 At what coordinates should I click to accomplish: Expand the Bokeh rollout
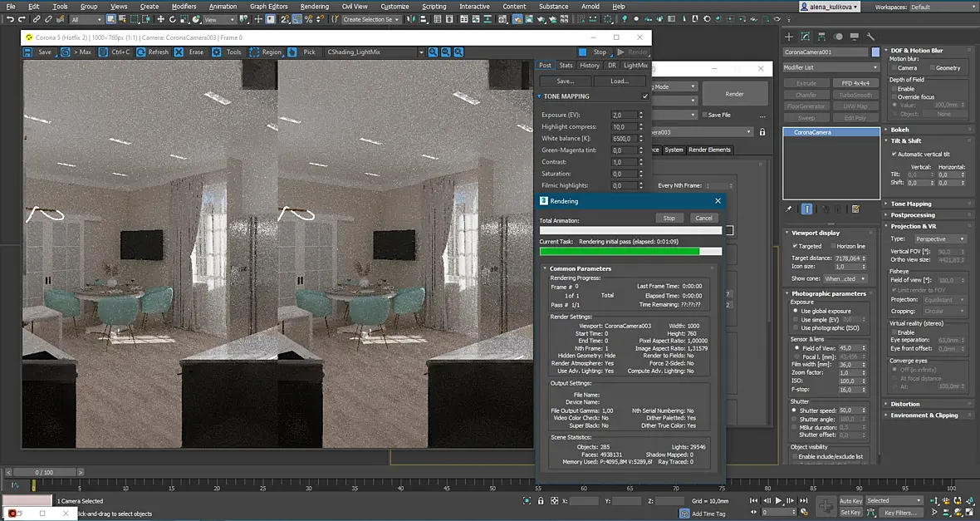coord(900,130)
